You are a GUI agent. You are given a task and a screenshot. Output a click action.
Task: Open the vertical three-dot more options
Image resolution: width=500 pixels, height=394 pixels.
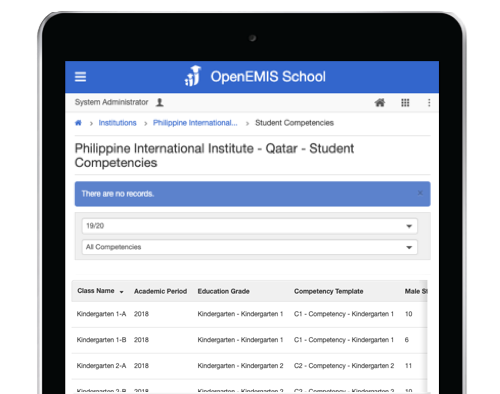[x=429, y=103]
